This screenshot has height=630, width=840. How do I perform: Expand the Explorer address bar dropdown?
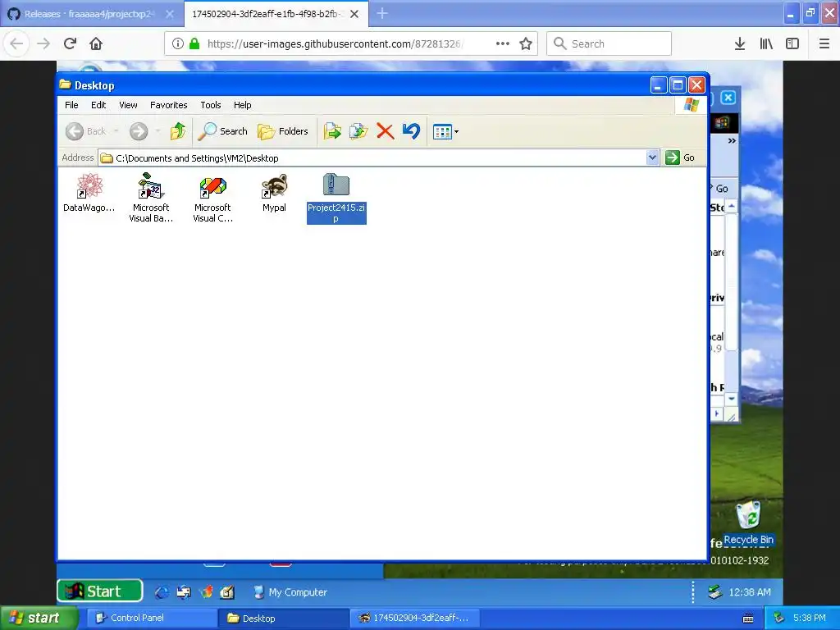click(x=652, y=157)
